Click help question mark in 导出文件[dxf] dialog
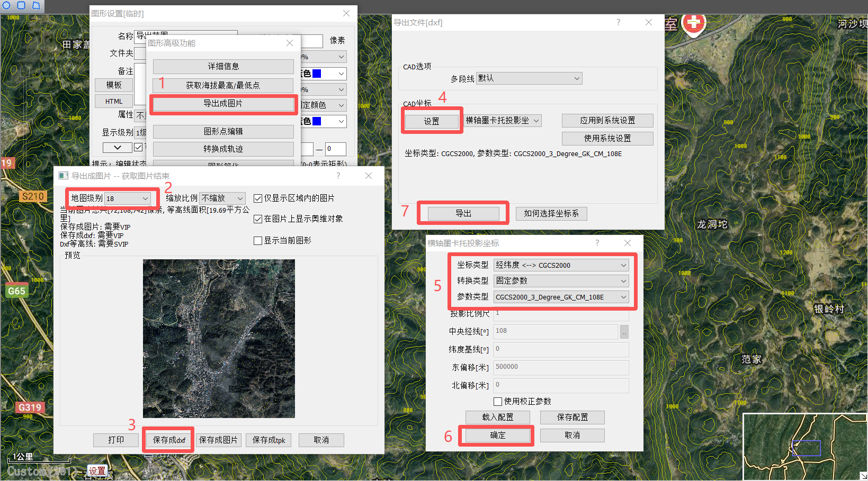Image resolution: width=868 pixels, height=481 pixels. pyautogui.click(x=618, y=22)
